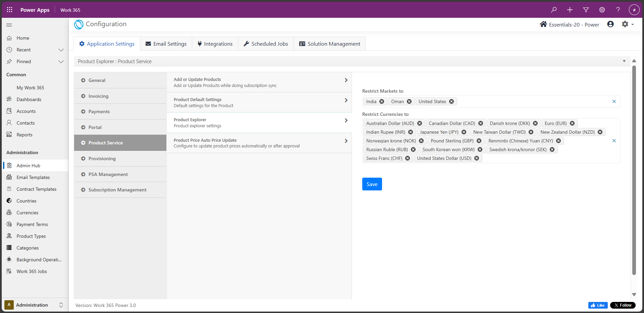The width and height of the screenshot is (644, 313).
Task: Open Subscription Management settings category
Action: 120,190
